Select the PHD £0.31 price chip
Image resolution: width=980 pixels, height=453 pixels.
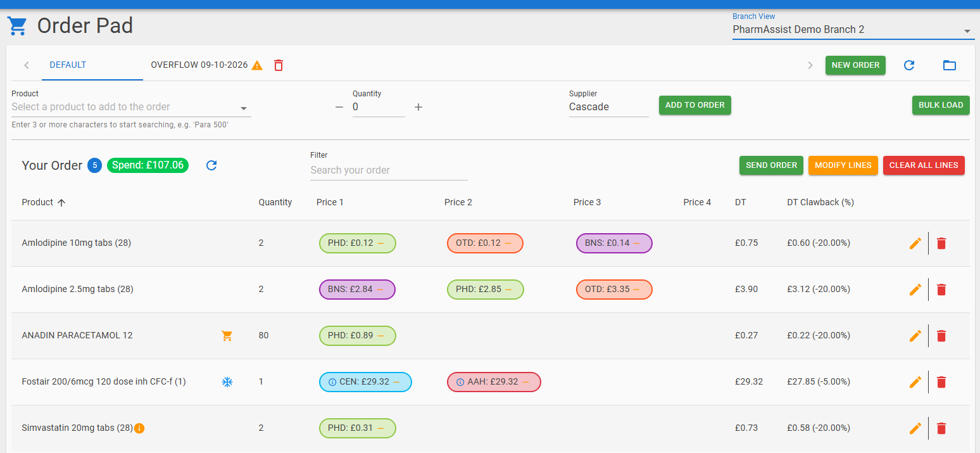click(358, 428)
